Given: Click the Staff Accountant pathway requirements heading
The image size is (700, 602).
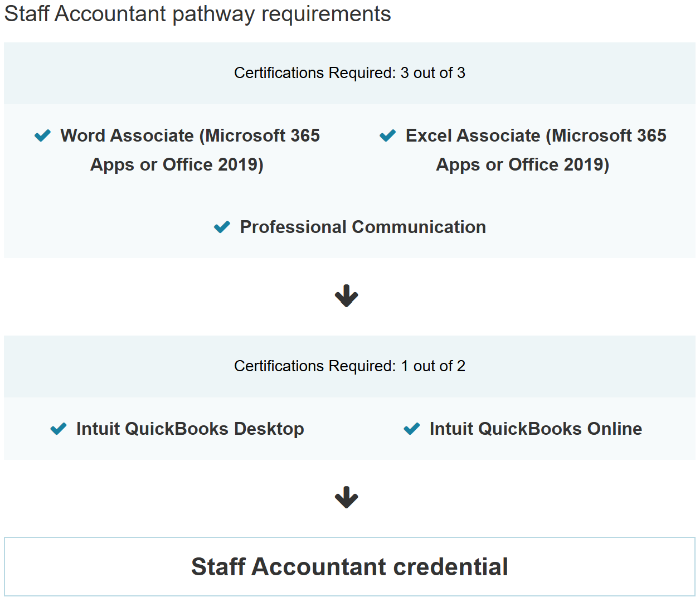Looking at the screenshot, I should pyautogui.click(x=197, y=14).
